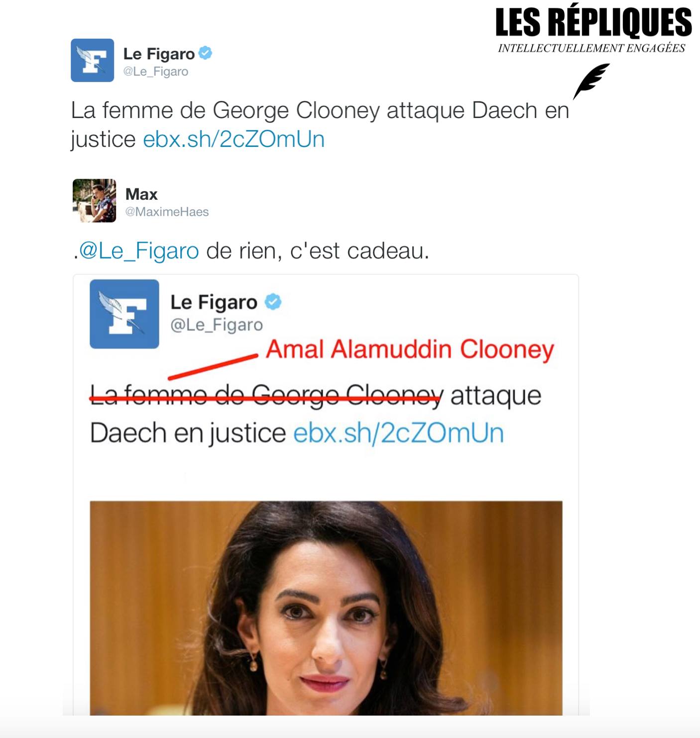Click the verified badge beside top Le Figaro name
Screen dimensions: 700x738
coord(205,53)
